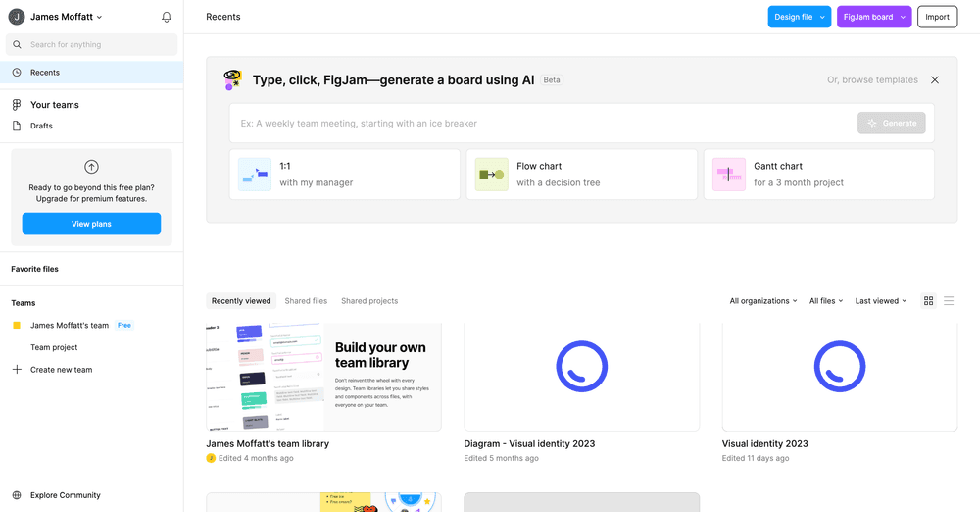Click the FigJam AI mascot icon
The image size is (980, 512).
(232, 79)
